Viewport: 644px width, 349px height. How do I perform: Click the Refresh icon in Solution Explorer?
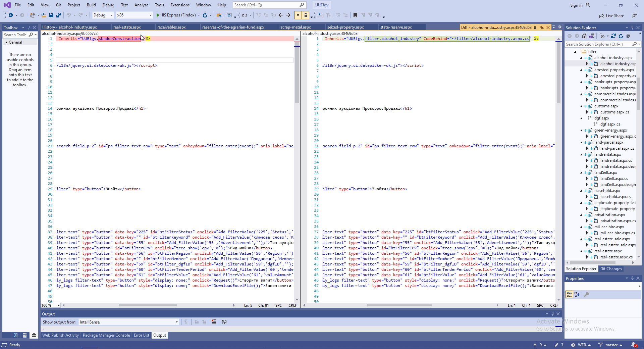coord(621,36)
